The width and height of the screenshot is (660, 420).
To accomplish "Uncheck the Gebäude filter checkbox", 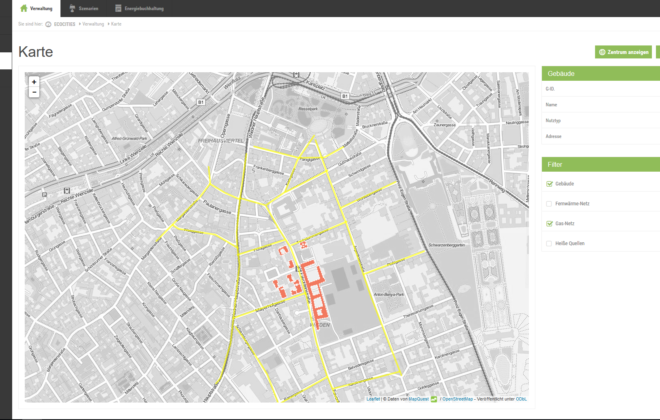I will pos(549,183).
